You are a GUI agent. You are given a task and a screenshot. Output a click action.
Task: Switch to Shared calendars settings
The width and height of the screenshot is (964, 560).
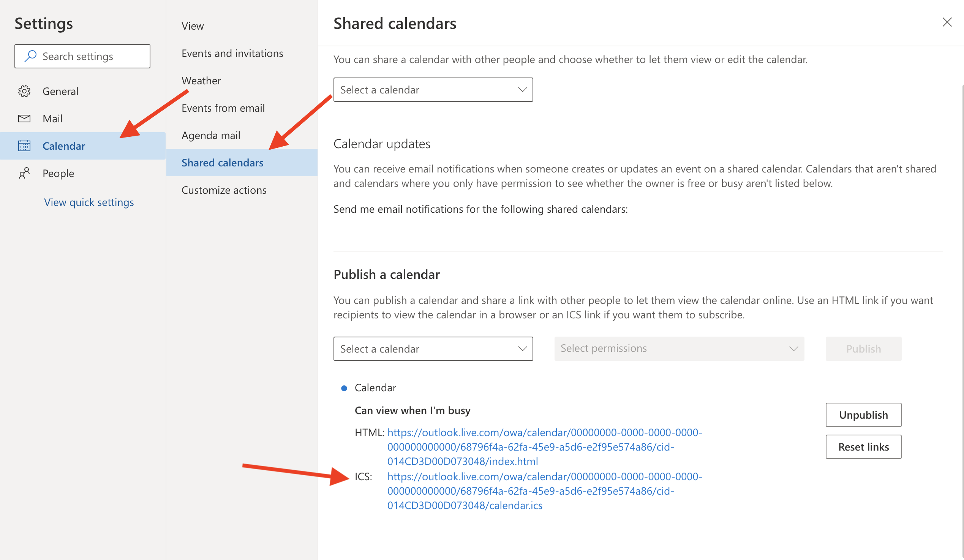[x=222, y=162]
